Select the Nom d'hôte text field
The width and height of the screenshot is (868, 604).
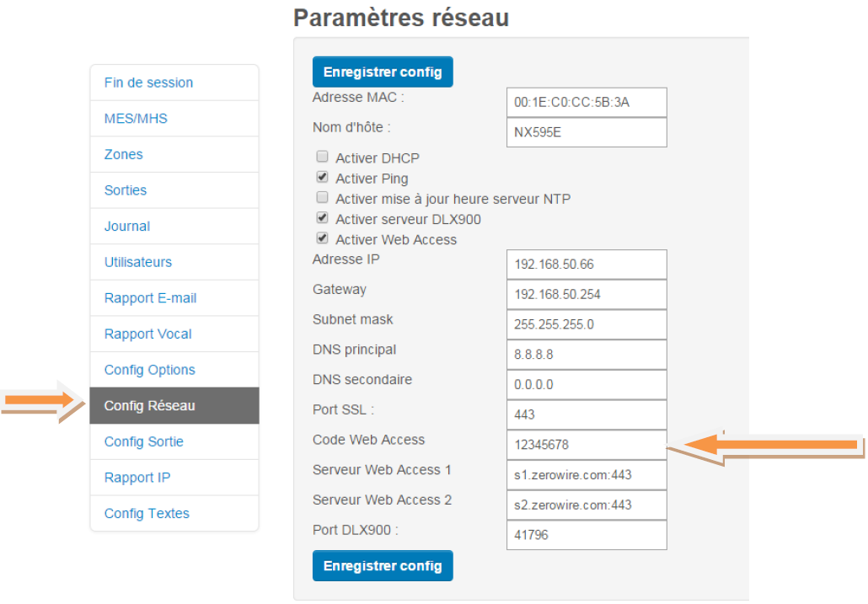tap(586, 132)
